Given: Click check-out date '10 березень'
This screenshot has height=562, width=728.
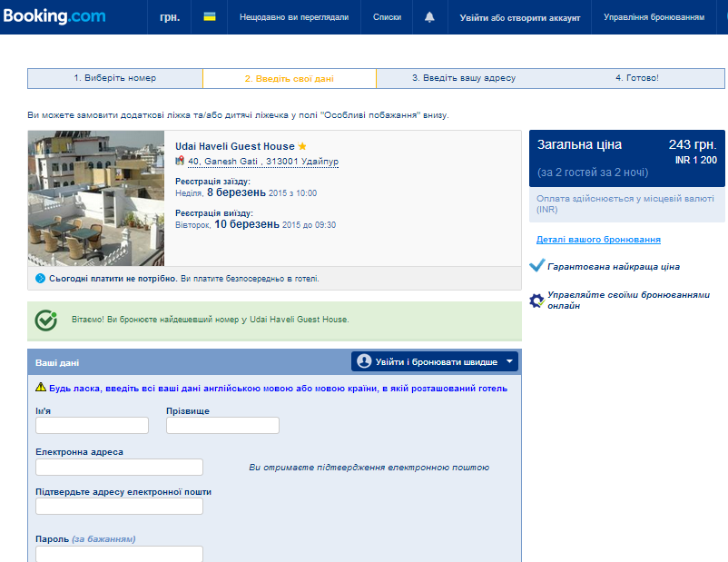Looking at the screenshot, I should [247, 224].
